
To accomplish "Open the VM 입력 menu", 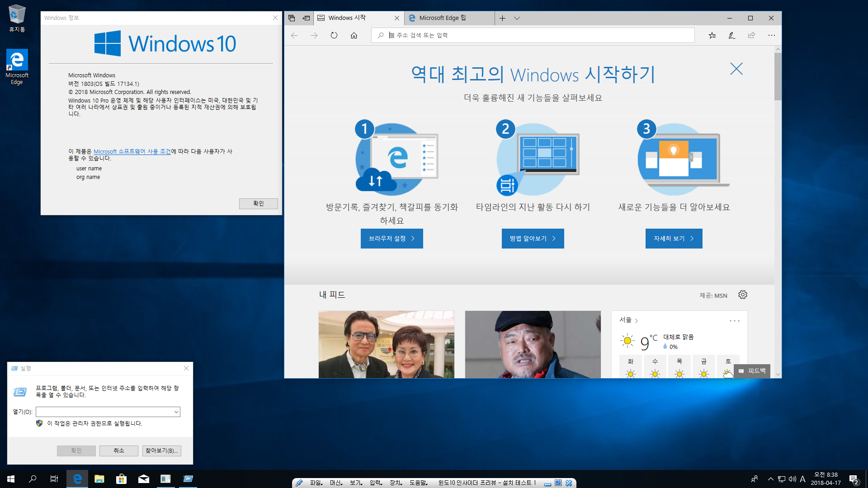I will point(376,483).
